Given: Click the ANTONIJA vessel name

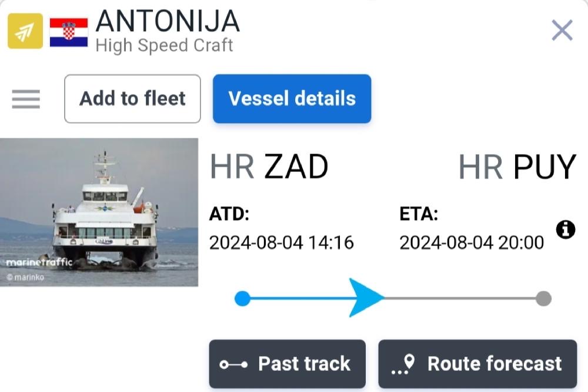Looking at the screenshot, I should (x=168, y=21).
